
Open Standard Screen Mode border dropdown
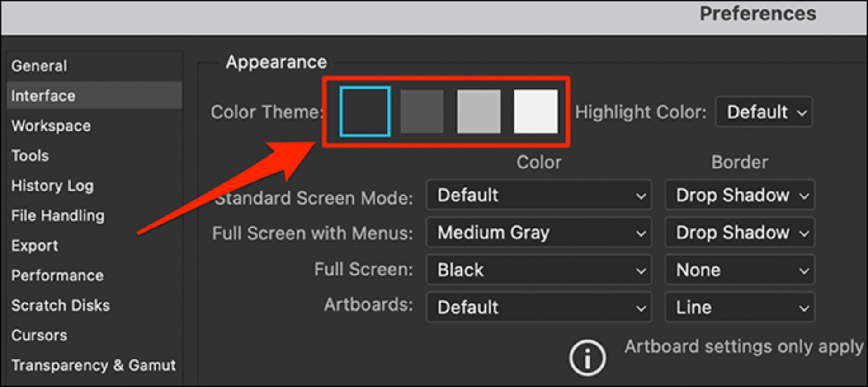coord(740,195)
